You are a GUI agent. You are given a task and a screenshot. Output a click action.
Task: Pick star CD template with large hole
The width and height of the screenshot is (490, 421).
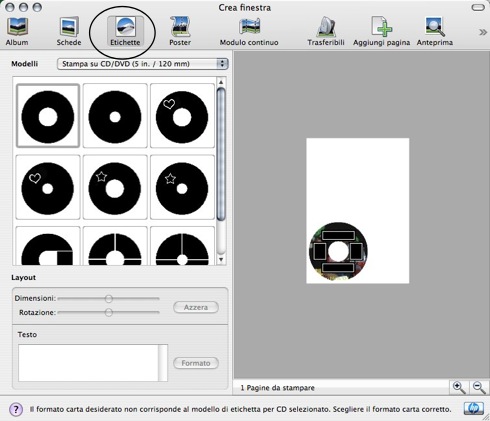tap(115, 187)
